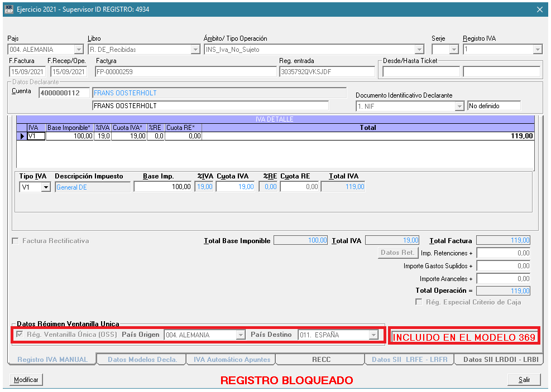Viewport: 551px width, 392px height.
Task: Close the Ejercicio 2021 window
Action: point(540,9)
